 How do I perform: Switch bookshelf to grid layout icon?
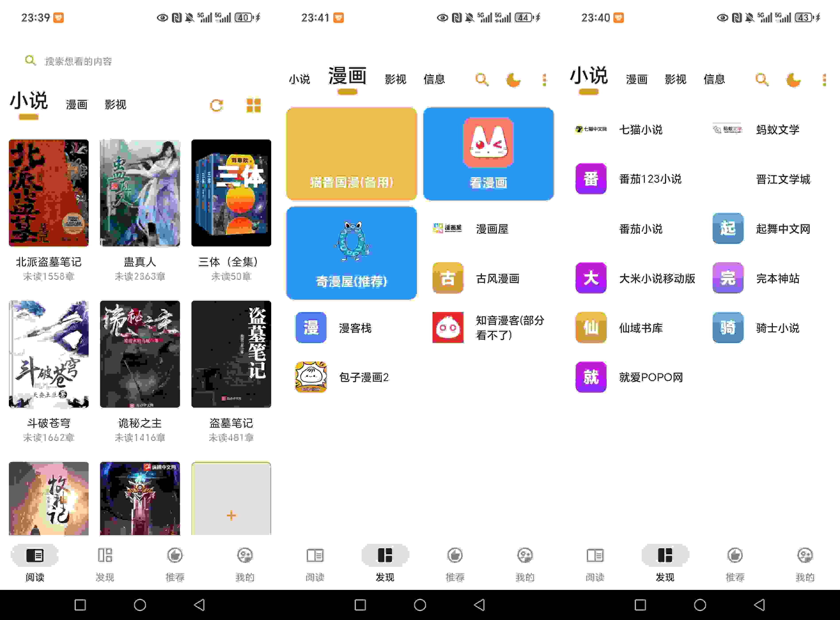tap(253, 105)
